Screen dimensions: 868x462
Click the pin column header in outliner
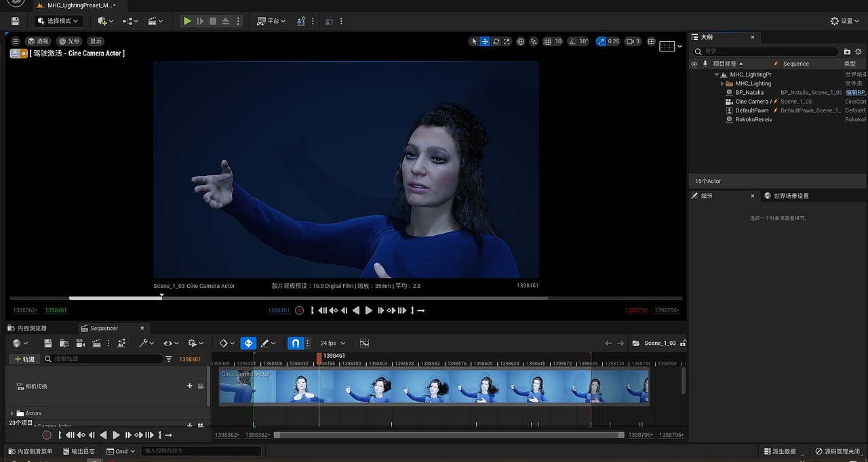click(x=705, y=64)
